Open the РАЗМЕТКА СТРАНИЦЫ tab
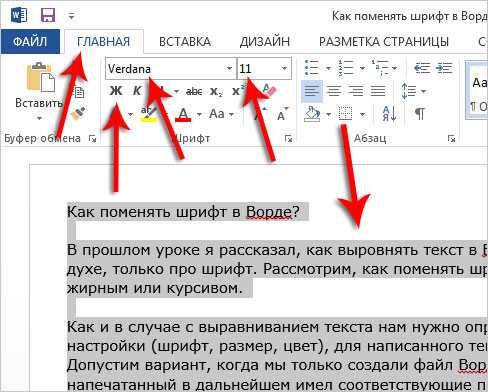 tap(384, 42)
